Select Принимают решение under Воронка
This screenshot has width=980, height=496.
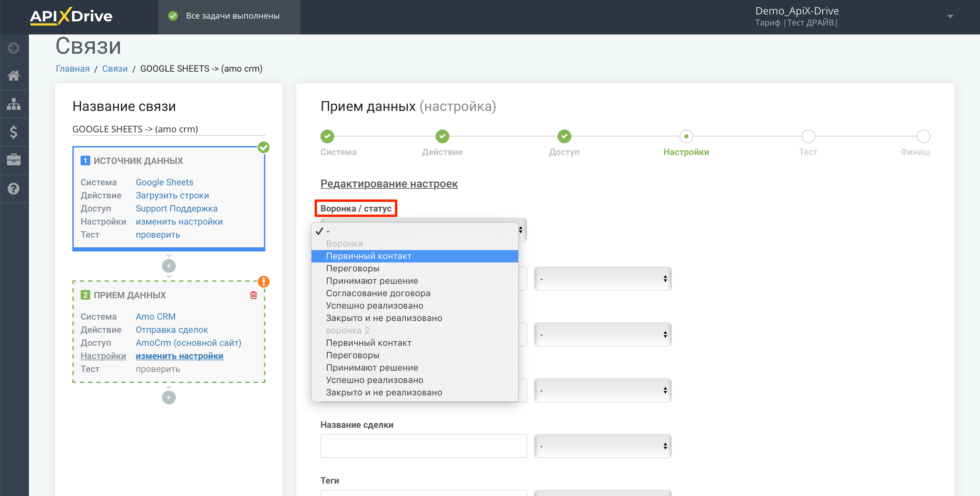415,281
